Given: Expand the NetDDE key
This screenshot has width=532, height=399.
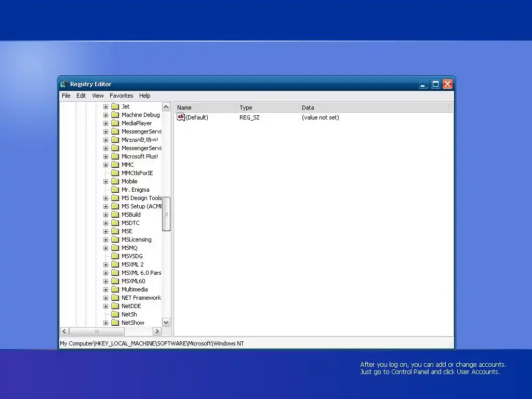Looking at the screenshot, I should coord(106,306).
